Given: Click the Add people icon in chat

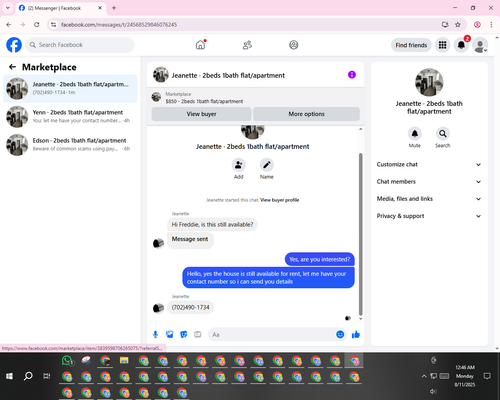Looking at the screenshot, I should [x=239, y=165].
